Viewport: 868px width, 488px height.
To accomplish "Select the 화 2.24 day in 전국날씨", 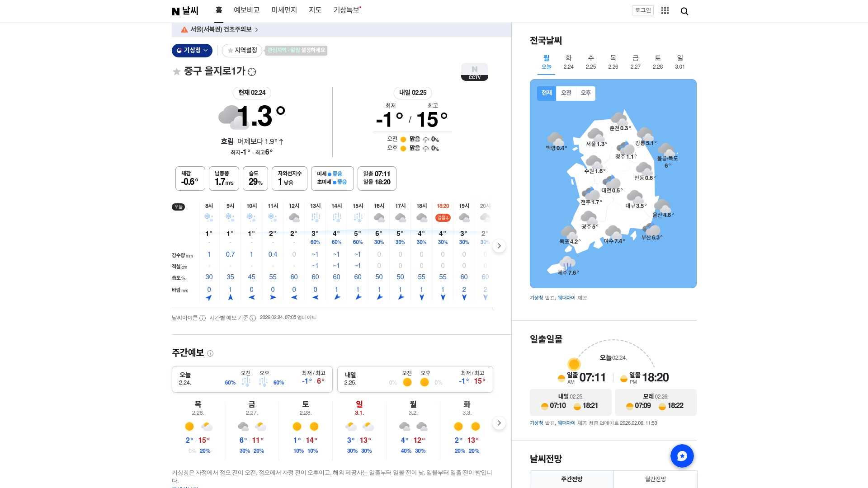I will [568, 62].
